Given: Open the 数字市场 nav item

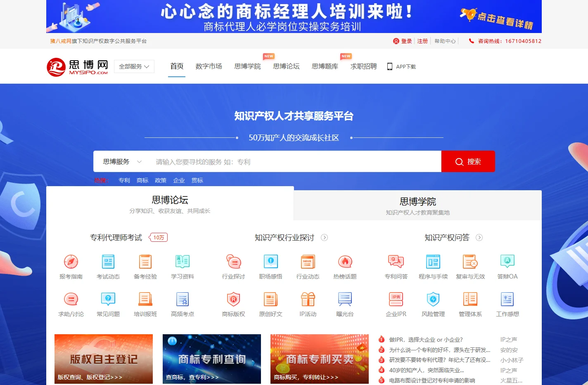Looking at the screenshot, I should (x=209, y=66).
